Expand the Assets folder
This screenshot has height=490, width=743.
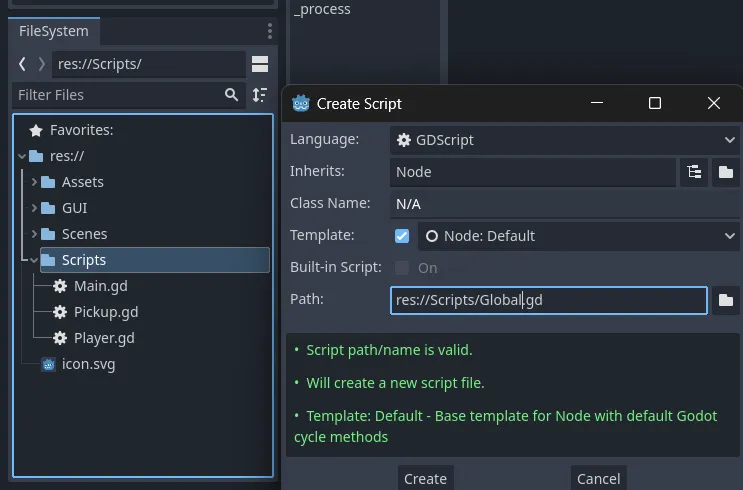[x=34, y=182]
